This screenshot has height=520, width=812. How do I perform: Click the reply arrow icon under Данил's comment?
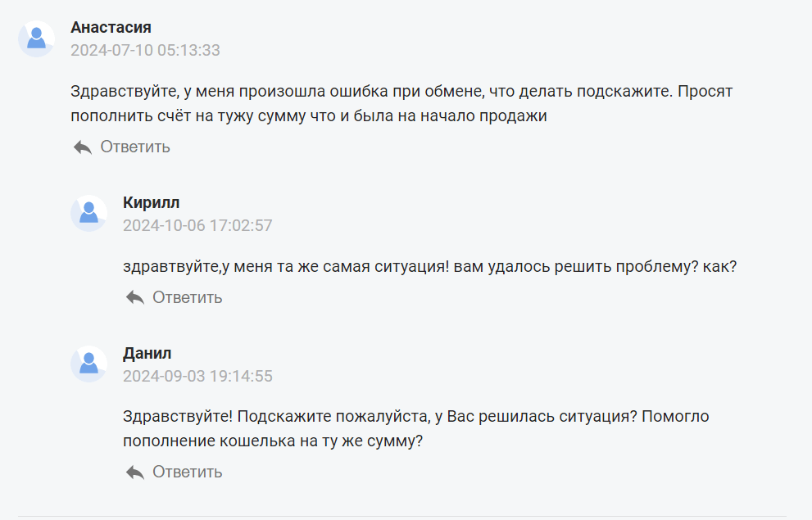[134, 472]
